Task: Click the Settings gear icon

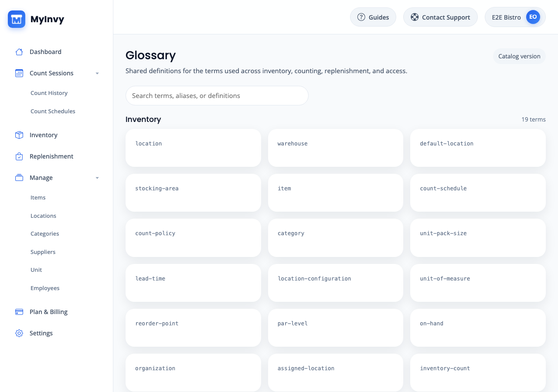Action: 19,333
